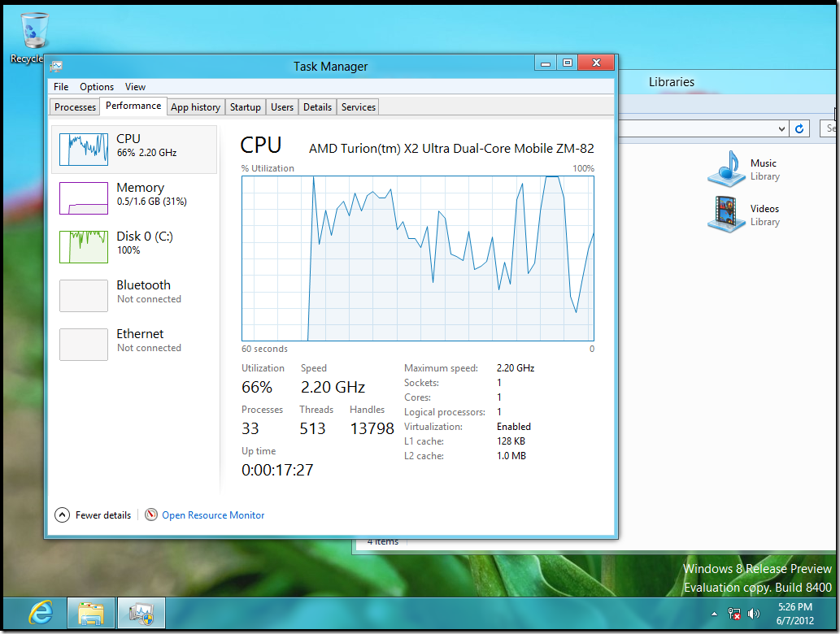840x634 pixels.
Task: Open the Music library icon in Libraries
Action: (x=725, y=169)
